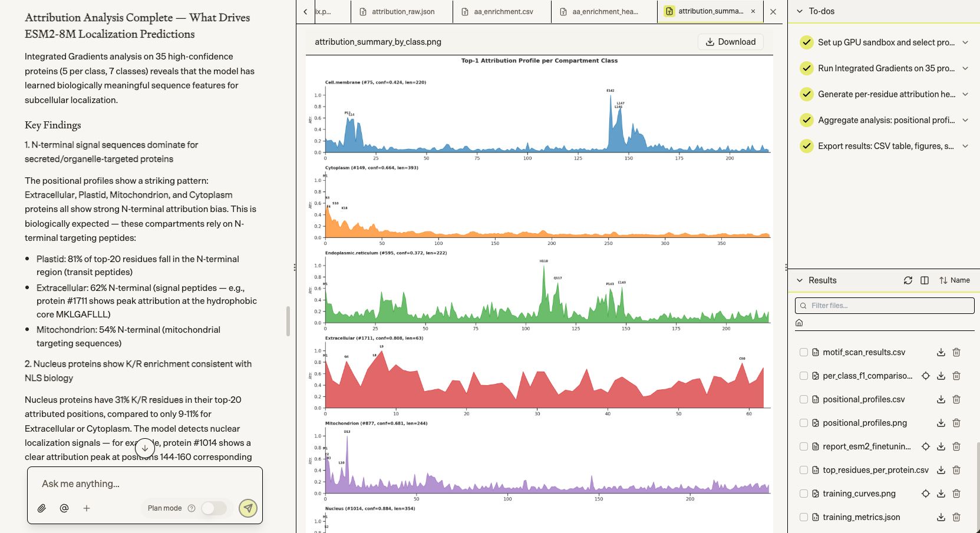Screen dimensions: 980x533
Task: Switch to the aa_enrichment.csv tab
Action: tap(502, 11)
